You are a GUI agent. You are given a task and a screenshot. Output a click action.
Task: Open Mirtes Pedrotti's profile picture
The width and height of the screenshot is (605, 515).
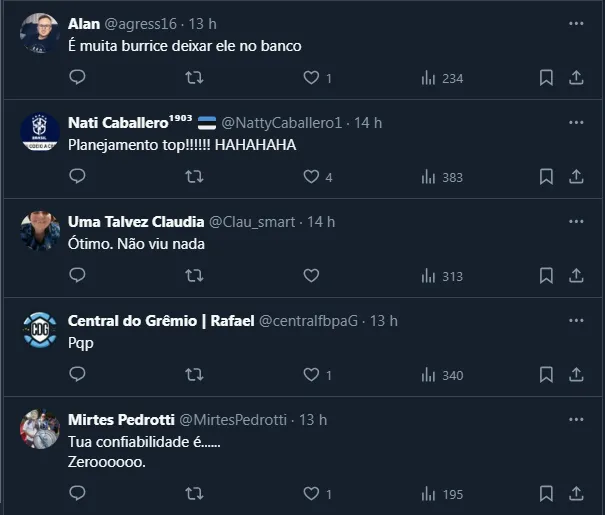40,428
